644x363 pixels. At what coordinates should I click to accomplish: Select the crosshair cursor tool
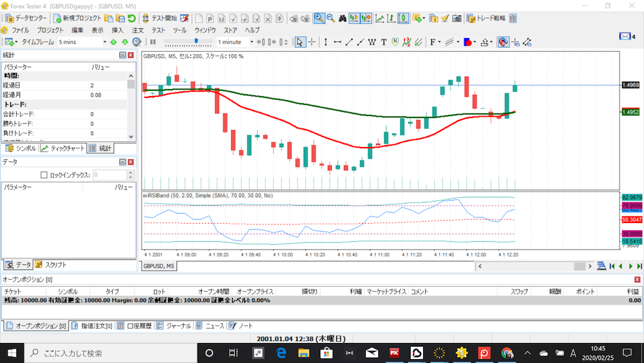point(312,42)
